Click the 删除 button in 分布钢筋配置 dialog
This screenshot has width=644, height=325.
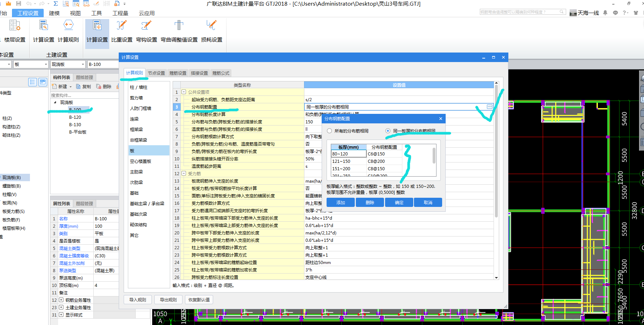click(x=370, y=202)
